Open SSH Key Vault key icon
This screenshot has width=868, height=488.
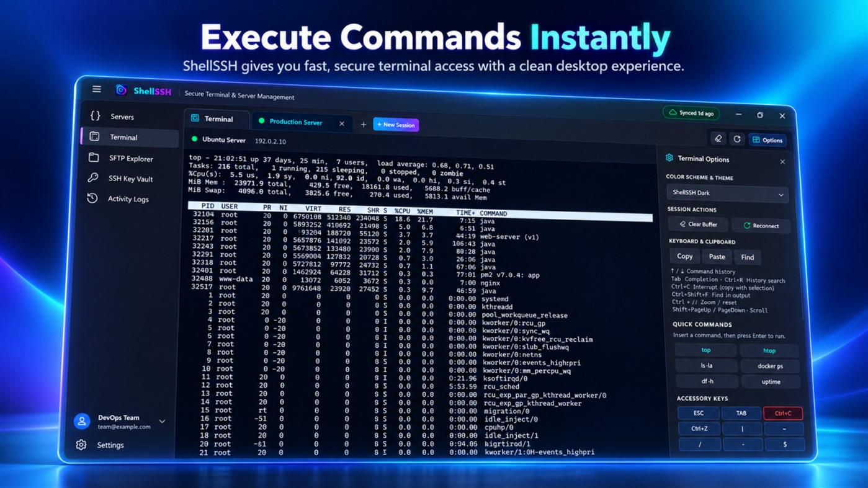pos(93,178)
